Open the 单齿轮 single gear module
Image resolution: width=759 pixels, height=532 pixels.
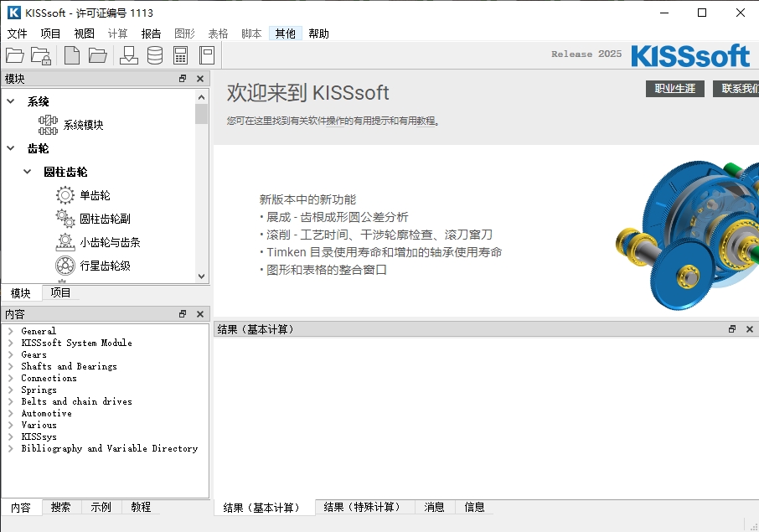pos(94,195)
